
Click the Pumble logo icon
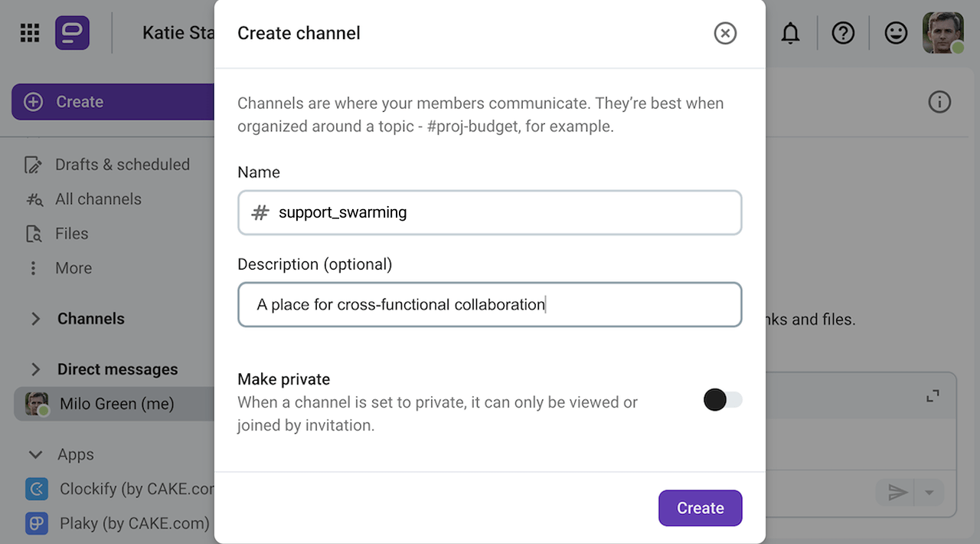[x=72, y=33]
